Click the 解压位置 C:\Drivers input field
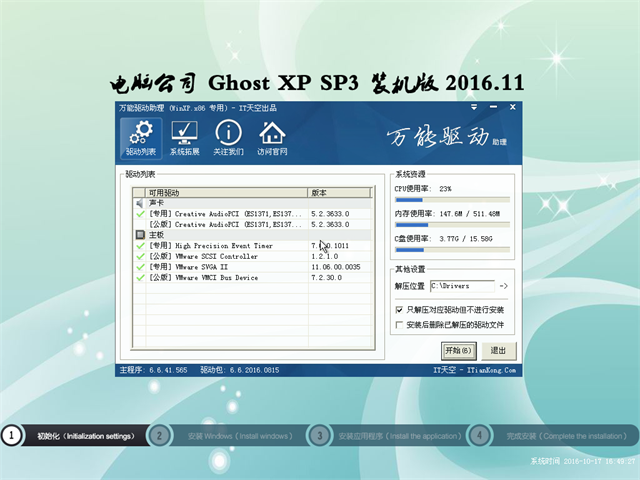Image resolution: width=640 pixels, height=480 pixels. point(462,286)
